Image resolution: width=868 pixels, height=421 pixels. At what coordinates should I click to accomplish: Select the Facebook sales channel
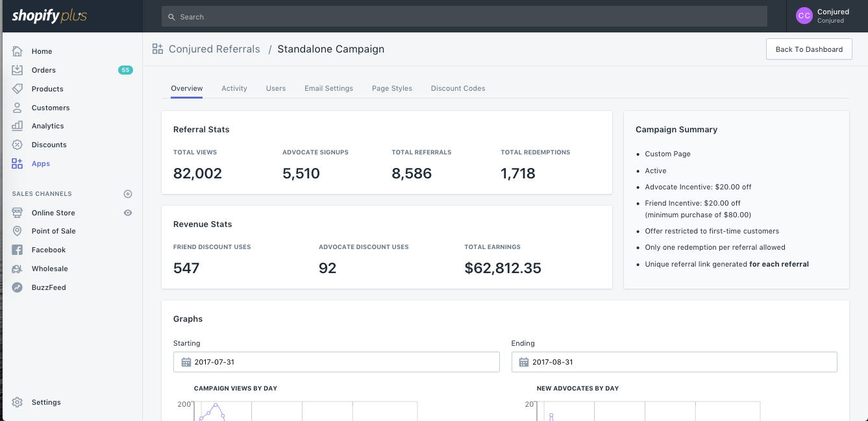pyautogui.click(x=17, y=250)
